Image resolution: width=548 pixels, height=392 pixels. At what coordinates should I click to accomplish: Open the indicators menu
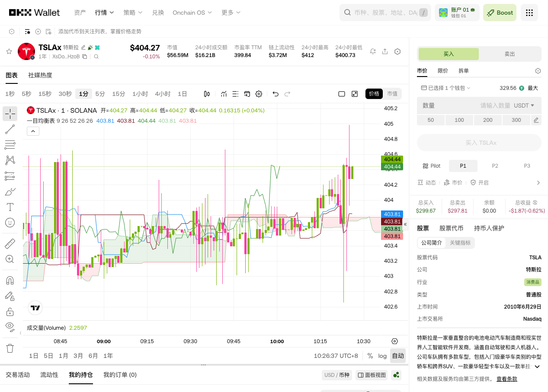[224, 94]
